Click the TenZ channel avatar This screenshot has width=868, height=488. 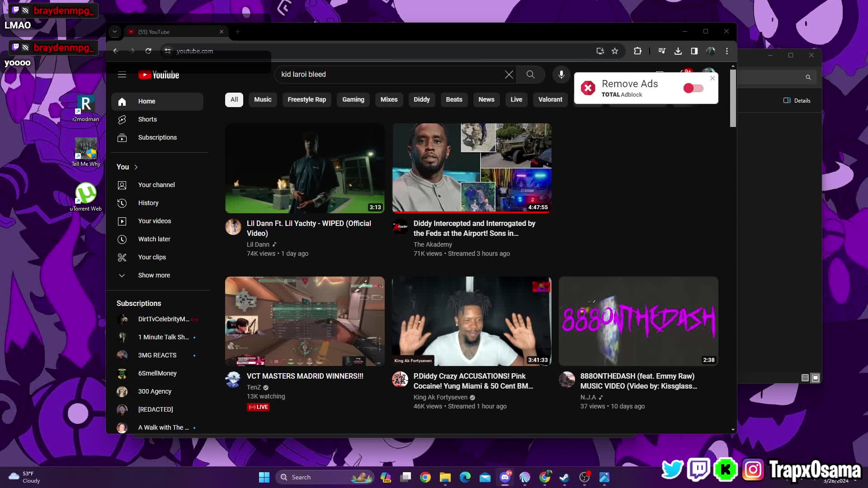click(x=233, y=380)
